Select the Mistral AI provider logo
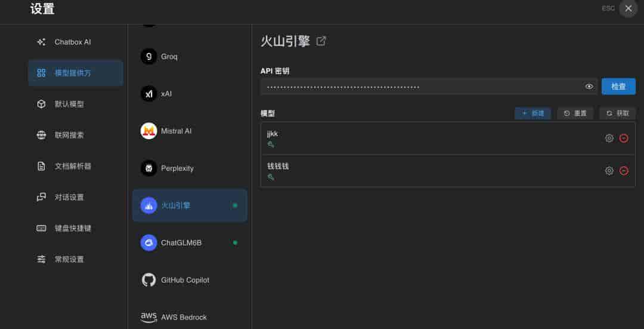This screenshot has height=329, width=644. (x=148, y=131)
